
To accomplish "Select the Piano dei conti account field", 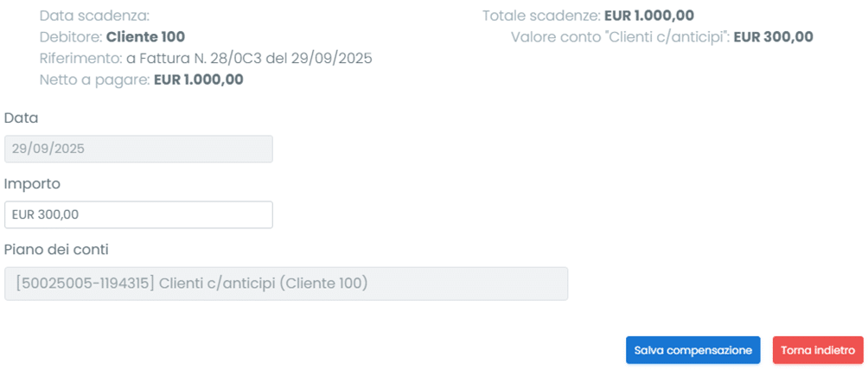I will point(285,284).
